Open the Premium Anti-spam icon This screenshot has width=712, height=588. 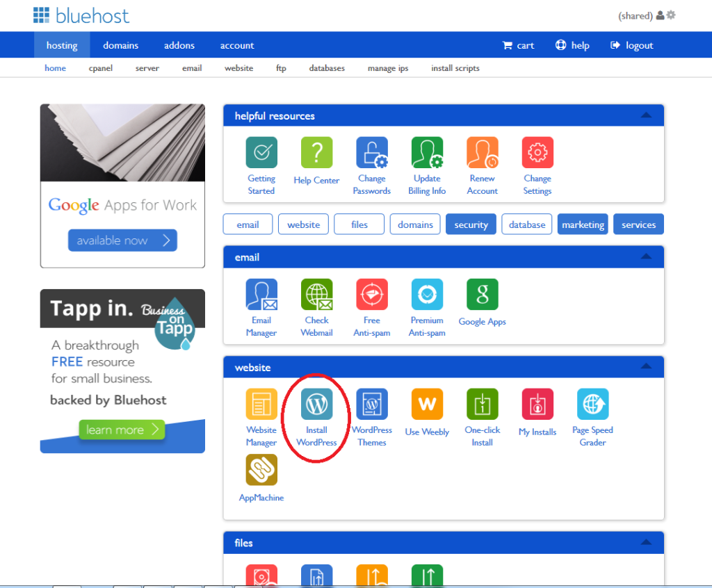click(427, 294)
